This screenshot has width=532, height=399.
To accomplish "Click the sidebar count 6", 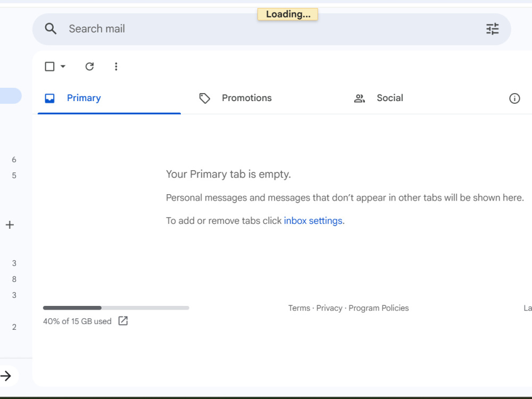I will 14,160.
